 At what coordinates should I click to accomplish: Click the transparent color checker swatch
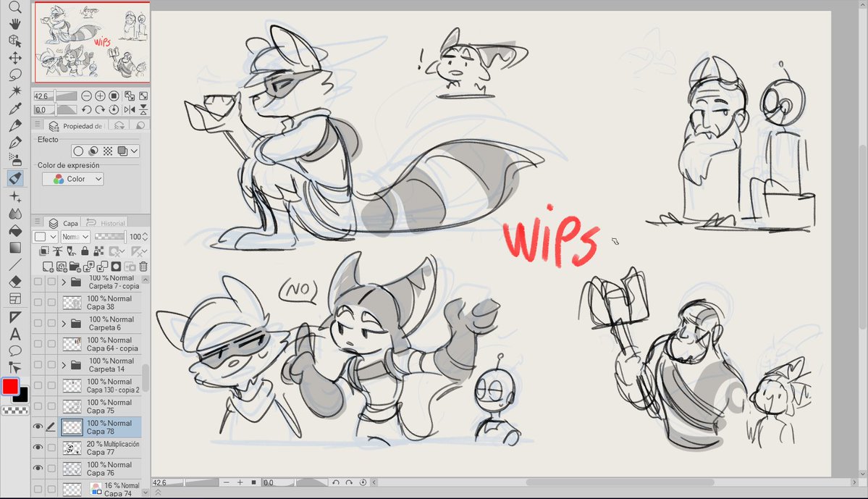pyautogui.click(x=15, y=411)
